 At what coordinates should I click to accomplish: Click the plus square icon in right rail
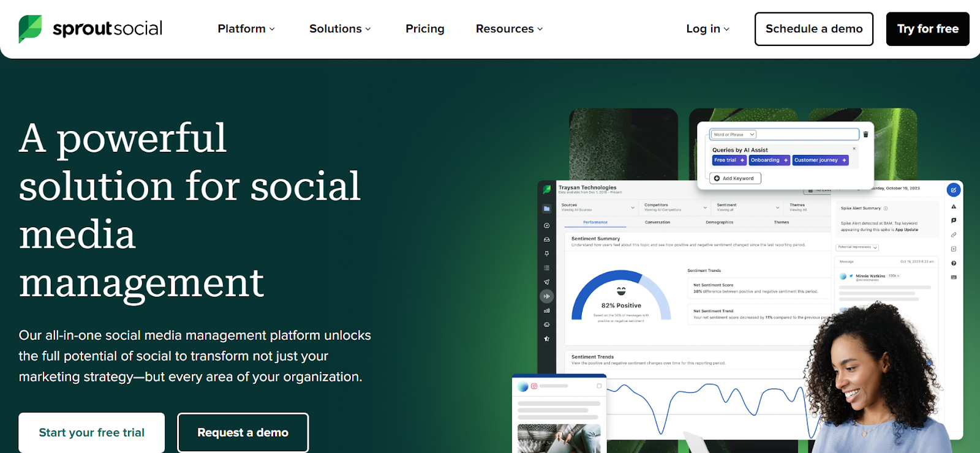click(954, 249)
